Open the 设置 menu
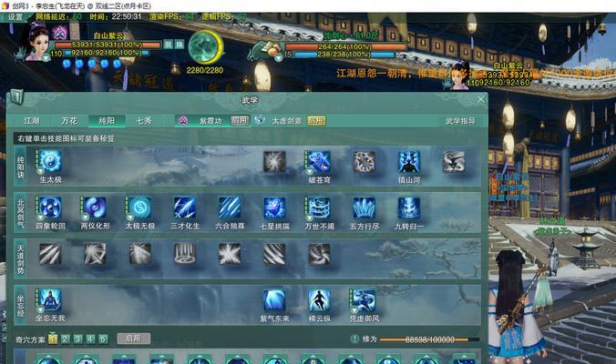The width and height of the screenshot is (616, 364). [x=15, y=17]
